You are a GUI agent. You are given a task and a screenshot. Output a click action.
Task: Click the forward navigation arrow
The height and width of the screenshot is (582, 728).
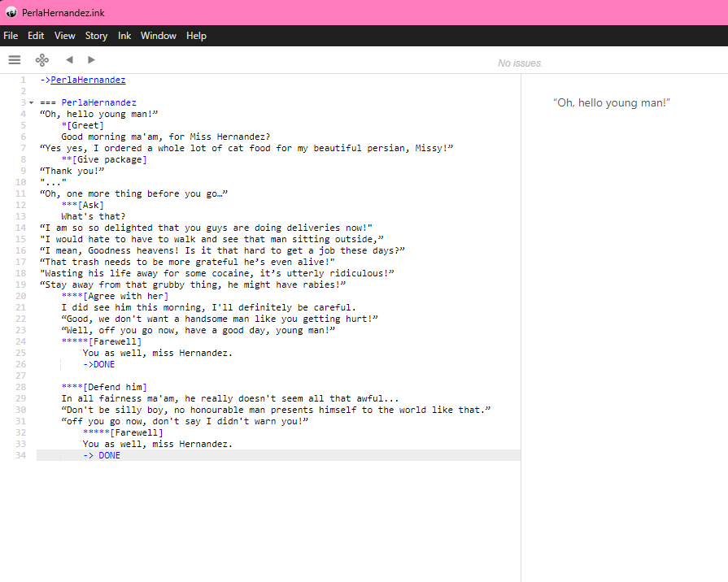[91, 59]
